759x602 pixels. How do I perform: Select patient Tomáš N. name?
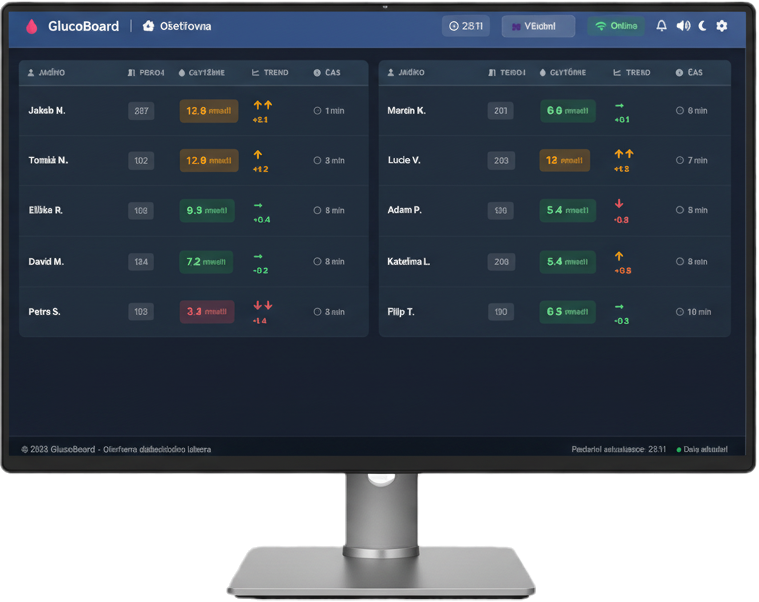pyautogui.click(x=48, y=160)
